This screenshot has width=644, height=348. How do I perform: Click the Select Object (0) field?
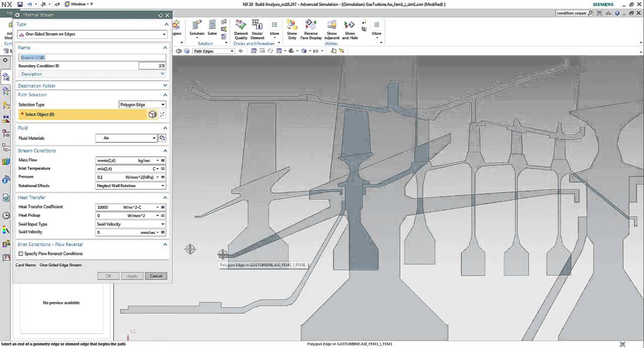pos(83,115)
